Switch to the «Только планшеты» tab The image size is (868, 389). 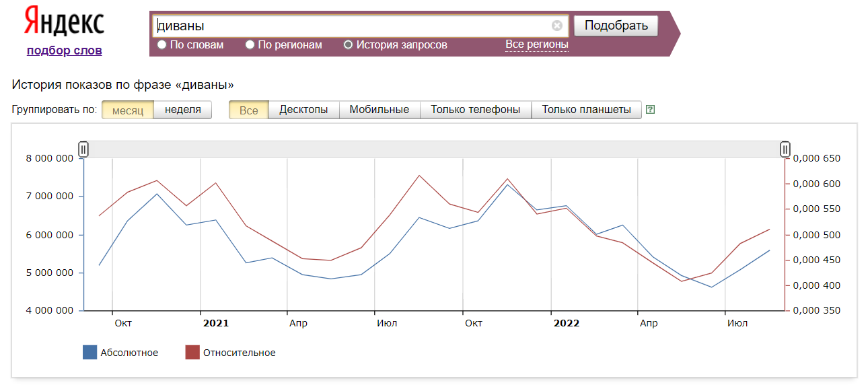click(586, 110)
